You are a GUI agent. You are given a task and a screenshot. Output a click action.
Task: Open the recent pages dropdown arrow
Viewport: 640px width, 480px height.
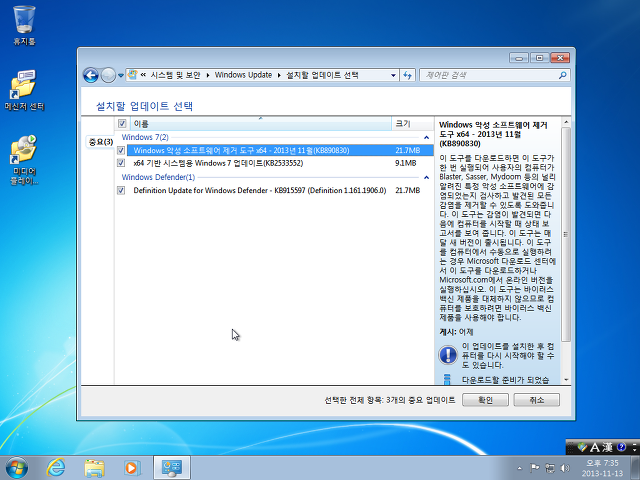click(x=121, y=75)
